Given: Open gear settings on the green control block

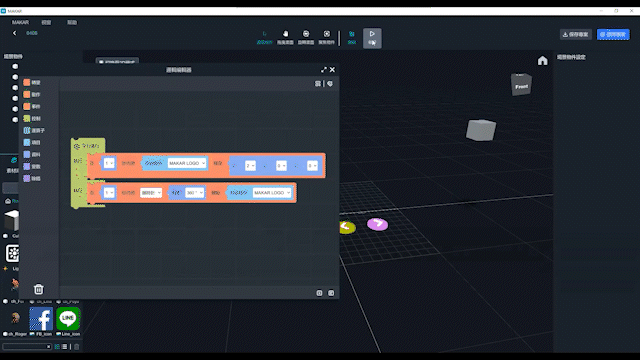Looking at the screenshot, I should (76, 146).
